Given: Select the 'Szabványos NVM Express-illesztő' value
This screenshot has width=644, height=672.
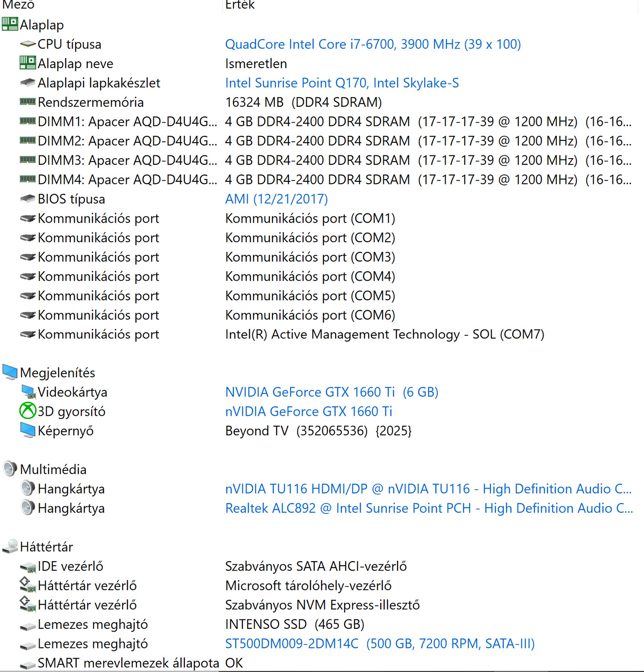Looking at the screenshot, I should coord(322,605).
